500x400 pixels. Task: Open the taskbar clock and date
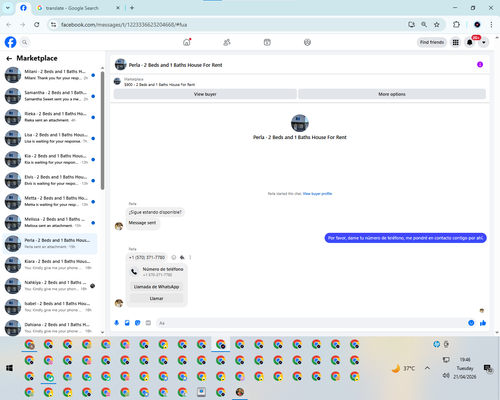pos(465,368)
